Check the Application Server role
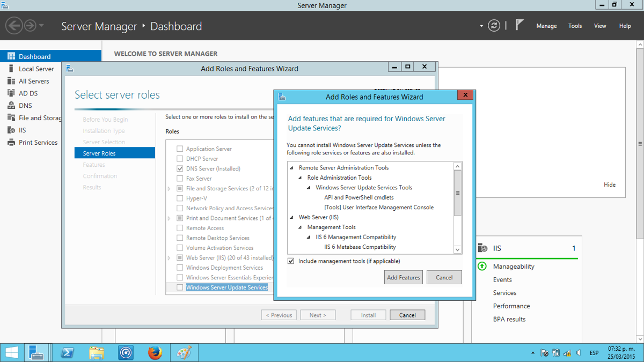The height and width of the screenshot is (362, 644). click(x=180, y=149)
